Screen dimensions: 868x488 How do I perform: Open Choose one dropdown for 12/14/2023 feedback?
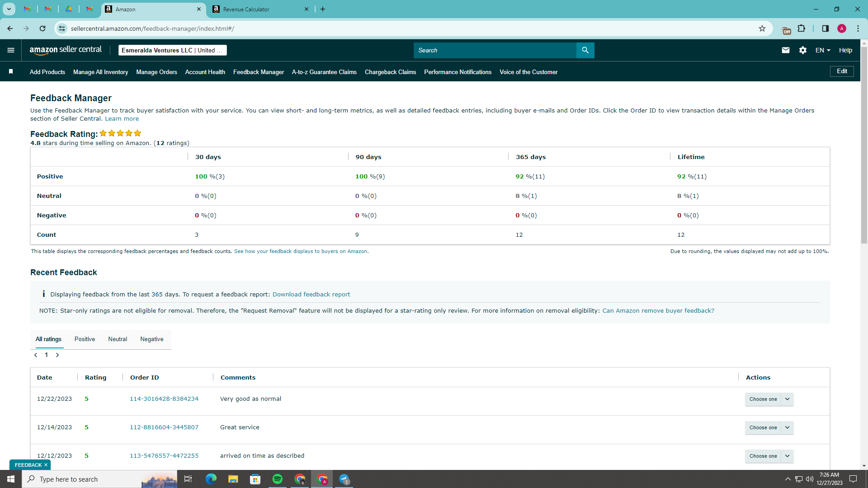(x=769, y=427)
